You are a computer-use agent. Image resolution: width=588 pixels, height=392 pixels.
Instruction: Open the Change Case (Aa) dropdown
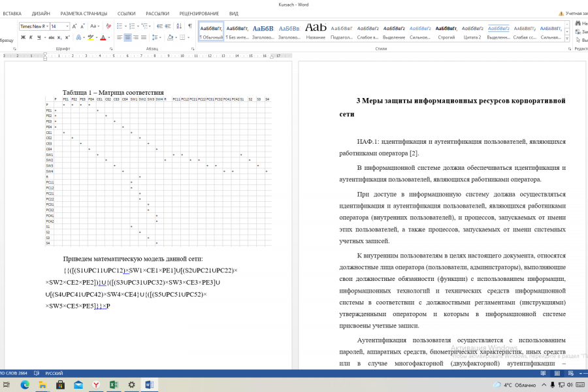coord(95,26)
